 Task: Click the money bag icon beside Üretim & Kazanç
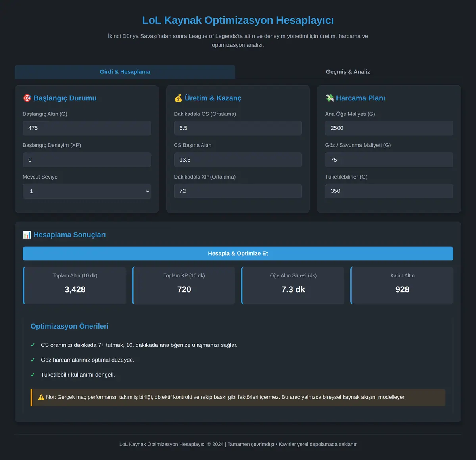click(x=178, y=98)
